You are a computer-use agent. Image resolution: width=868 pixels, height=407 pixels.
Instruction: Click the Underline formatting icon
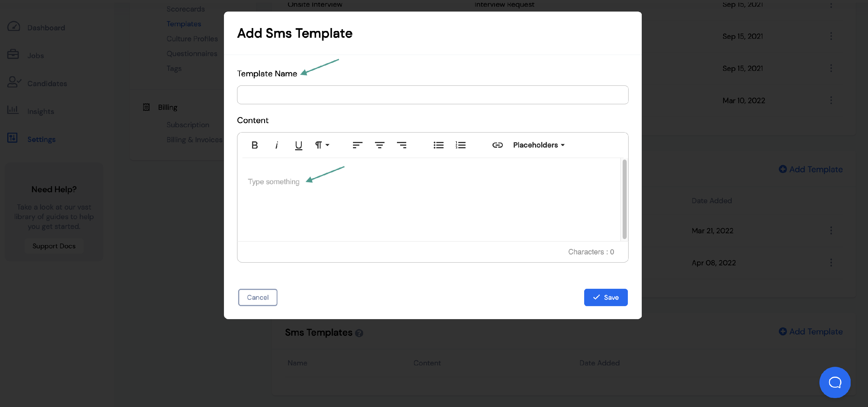tap(298, 145)
